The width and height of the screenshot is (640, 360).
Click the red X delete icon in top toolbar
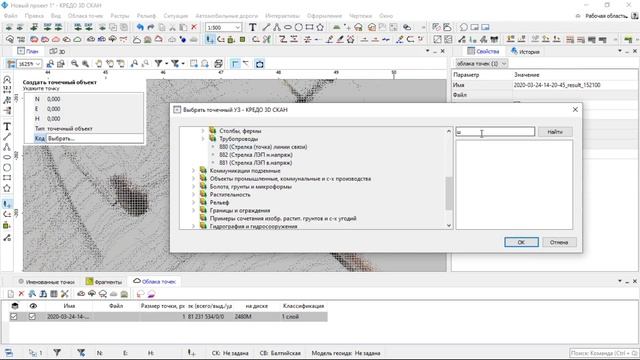point(194,27)
